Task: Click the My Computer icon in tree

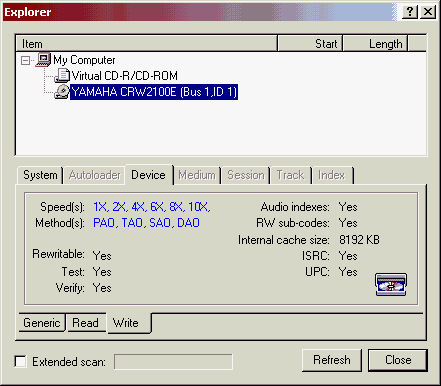Action: pyautogui.click(x=43, y=60)
